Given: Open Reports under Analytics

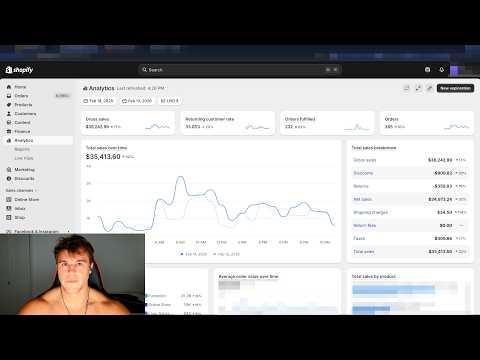Looking at the screenshot, I should point(22,149).
